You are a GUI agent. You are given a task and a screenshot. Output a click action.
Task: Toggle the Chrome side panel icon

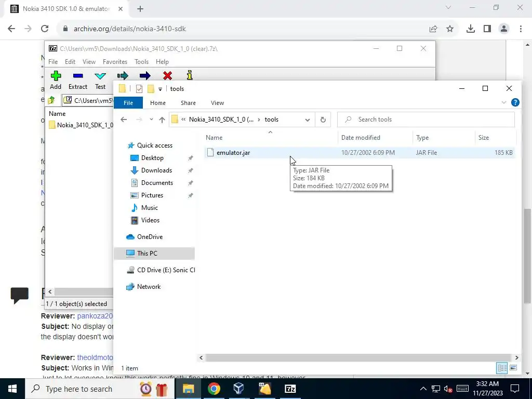pos(487,29)
